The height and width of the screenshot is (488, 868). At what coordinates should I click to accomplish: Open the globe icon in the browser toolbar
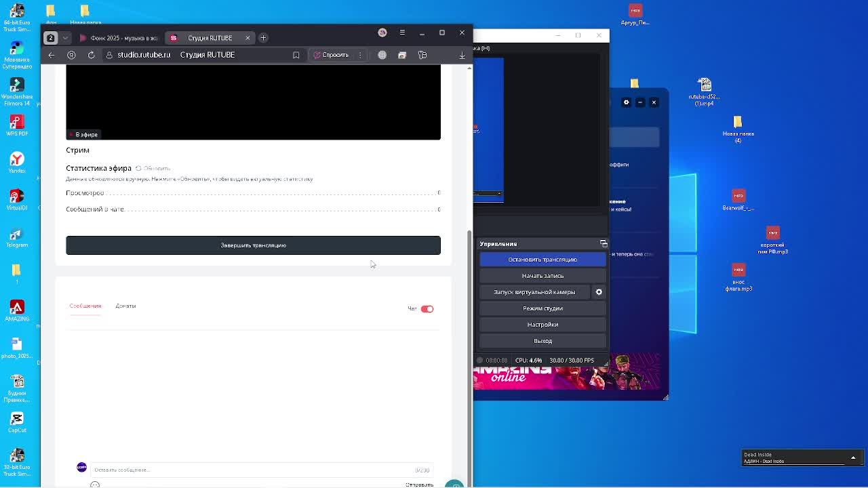382,55
